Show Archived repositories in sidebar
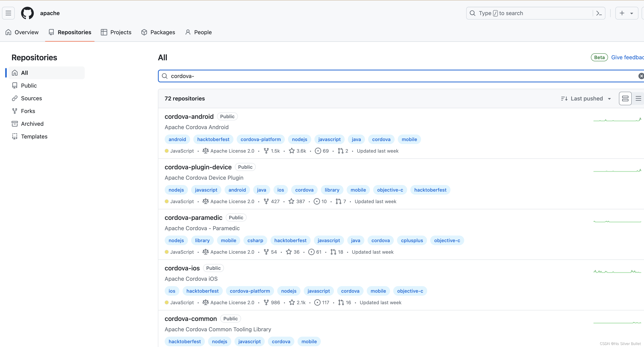This screenshot has height=347, width=644. (47, 124)
